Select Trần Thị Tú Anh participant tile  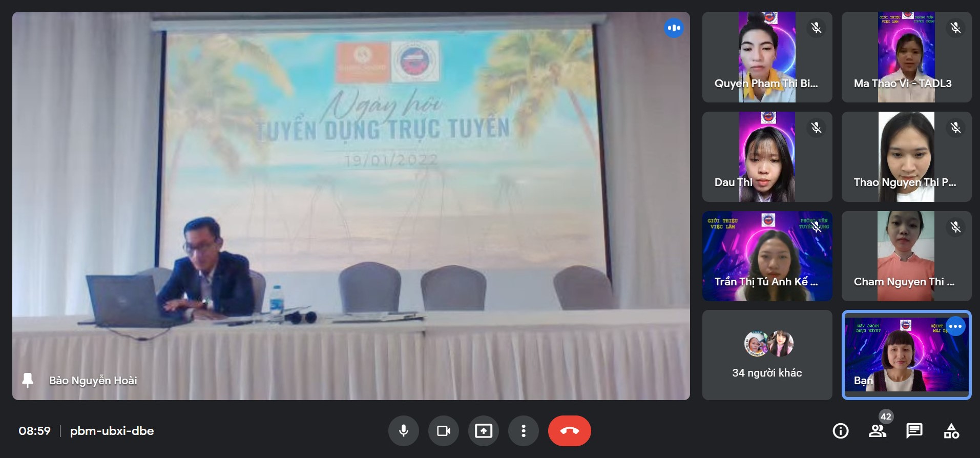point(767,256)
